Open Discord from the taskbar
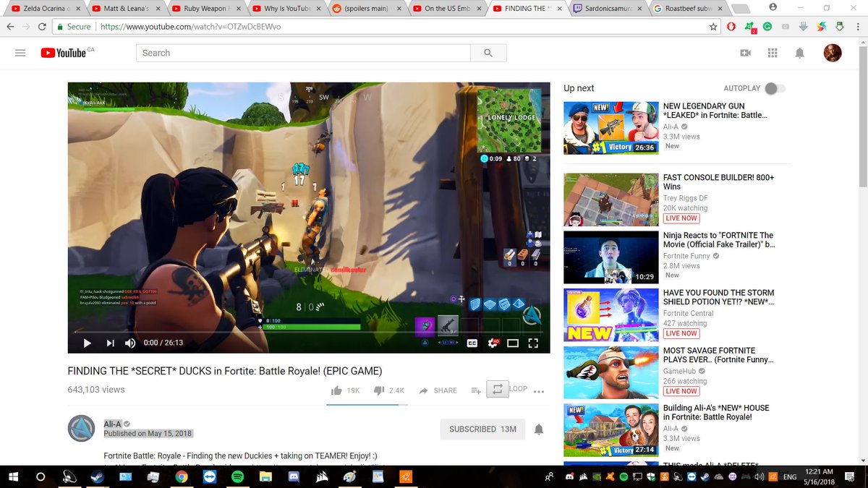Screen dimensions: 868x488 coord(294,476)
